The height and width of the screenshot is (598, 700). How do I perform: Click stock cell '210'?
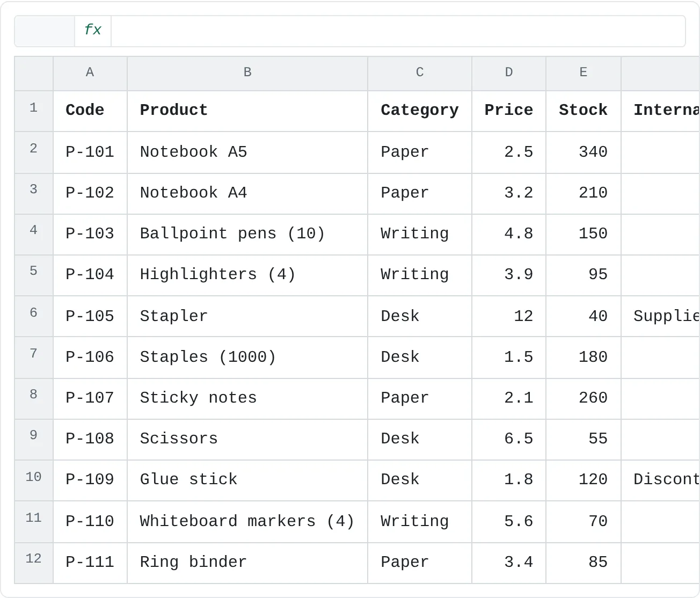point(584,193)
